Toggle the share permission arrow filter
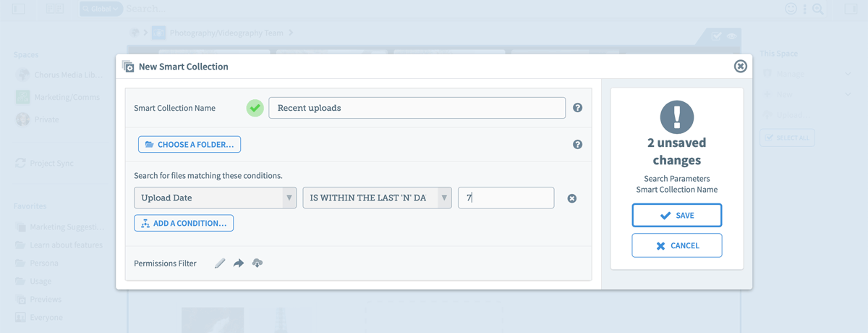The image size is (868, 333). [239, 264]
